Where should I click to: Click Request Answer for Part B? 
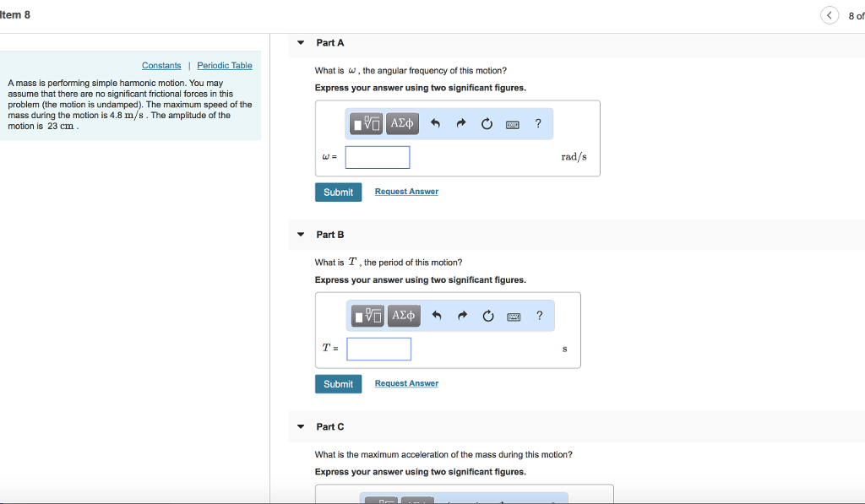click(x=406, y=383)
